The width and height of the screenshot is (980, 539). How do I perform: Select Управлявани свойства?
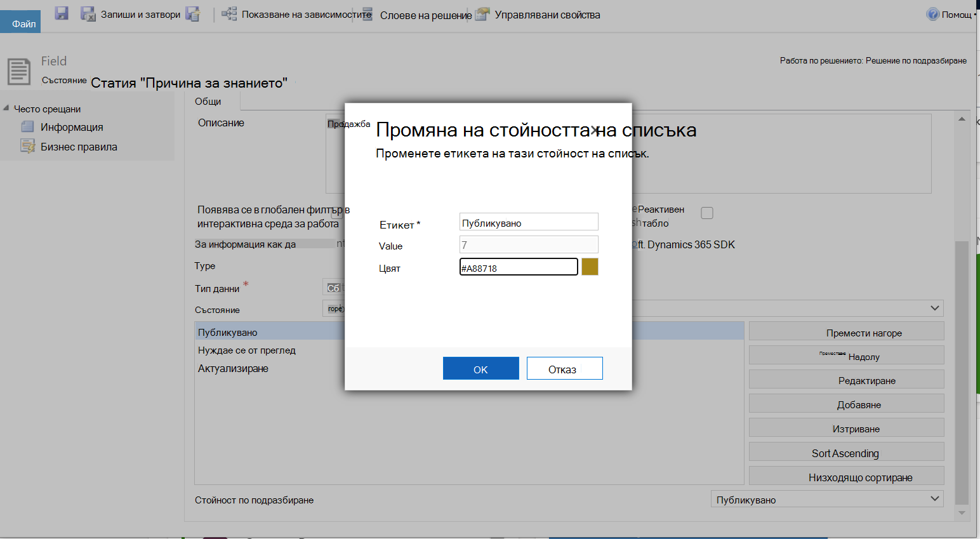pyautogui.click(x=547, y=15)
